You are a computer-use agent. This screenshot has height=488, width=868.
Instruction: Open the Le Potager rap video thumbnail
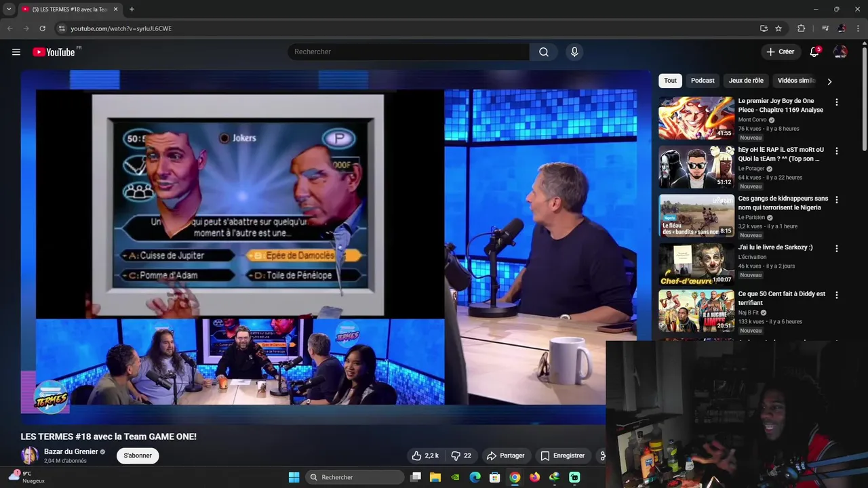[x=696, y=167]
